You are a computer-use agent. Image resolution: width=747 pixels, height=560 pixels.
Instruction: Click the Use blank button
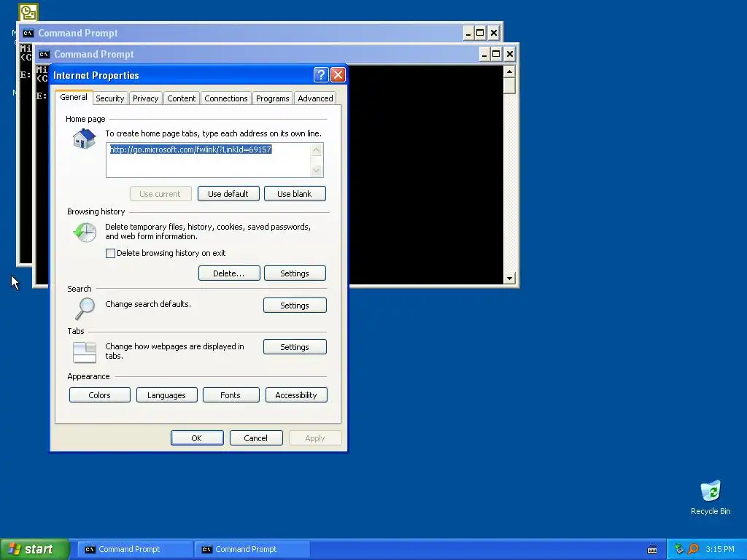pos(295,194)
